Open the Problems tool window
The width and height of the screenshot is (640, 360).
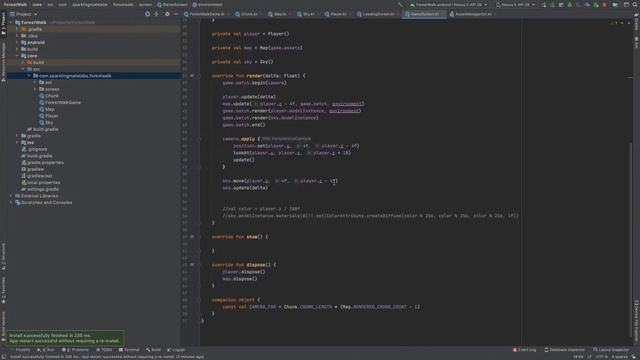pos(75,350)
